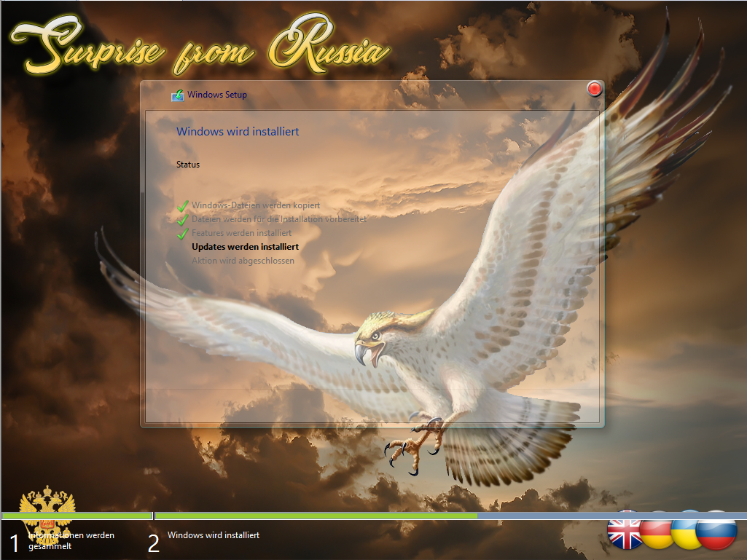Select the United Kingdom flag icon

624,530
